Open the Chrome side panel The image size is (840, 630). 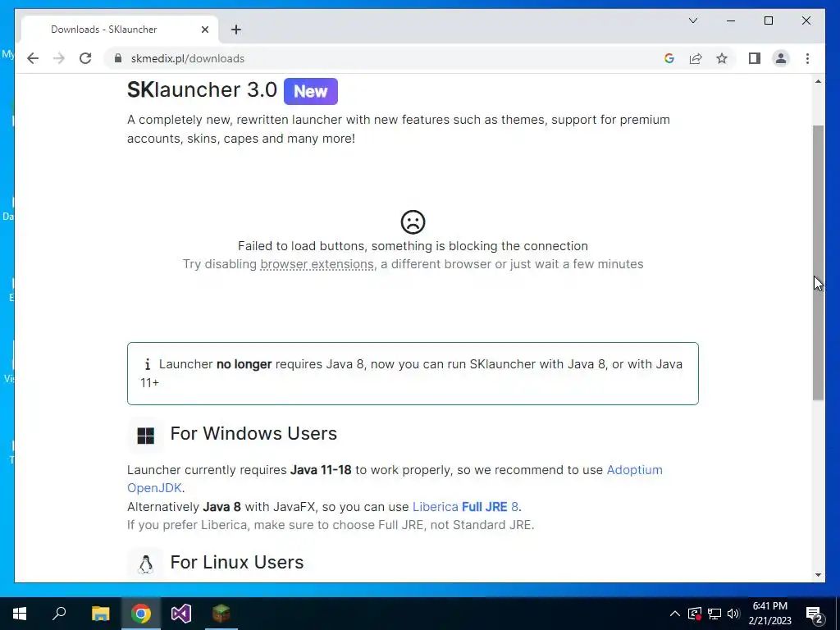[755, 58]
